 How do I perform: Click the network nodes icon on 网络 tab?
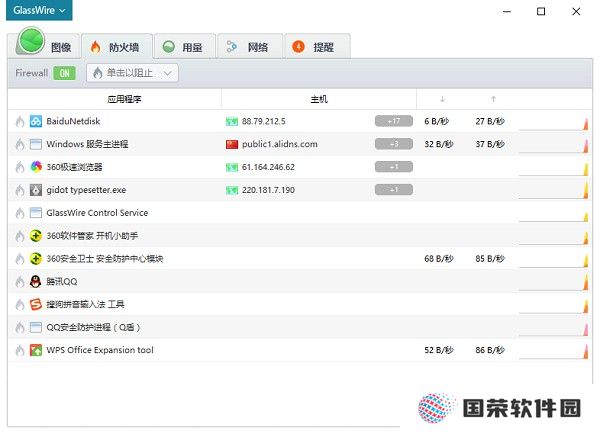tap(231, 47)
